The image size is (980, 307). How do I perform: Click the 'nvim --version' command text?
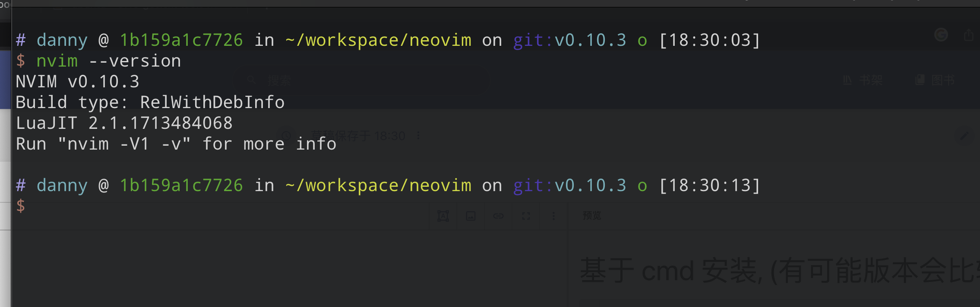click(108, 61)
